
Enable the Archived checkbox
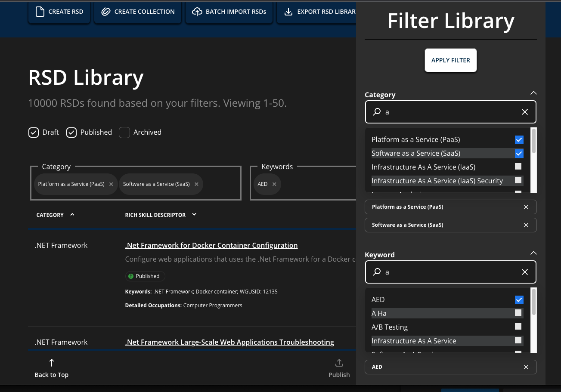point(124,133)
